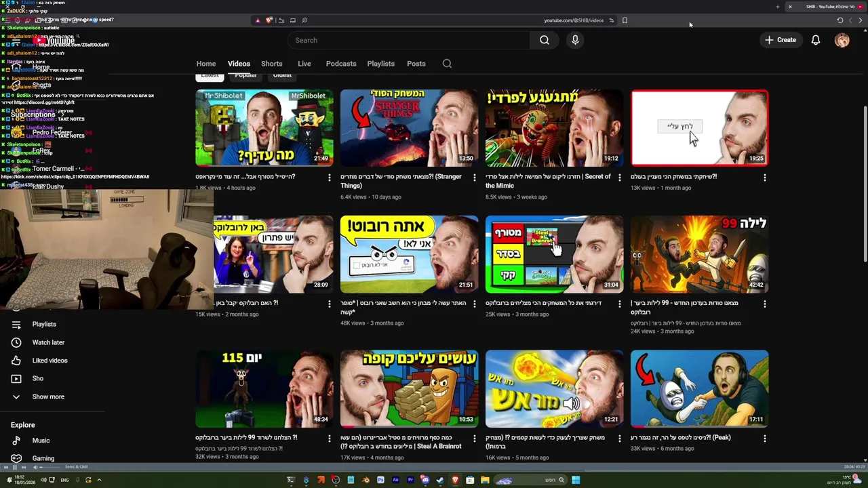Open File Explorer from the taskbar

(x=485, y=480)
